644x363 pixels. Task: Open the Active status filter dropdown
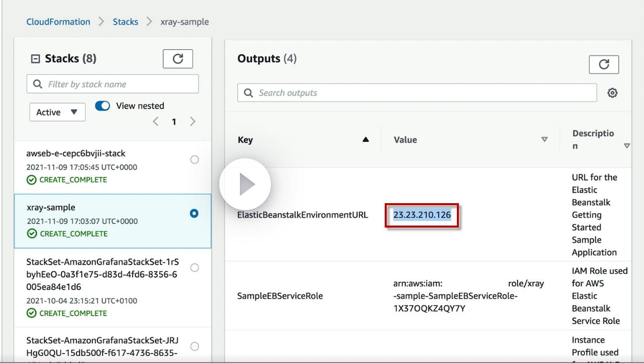point(57,113)
